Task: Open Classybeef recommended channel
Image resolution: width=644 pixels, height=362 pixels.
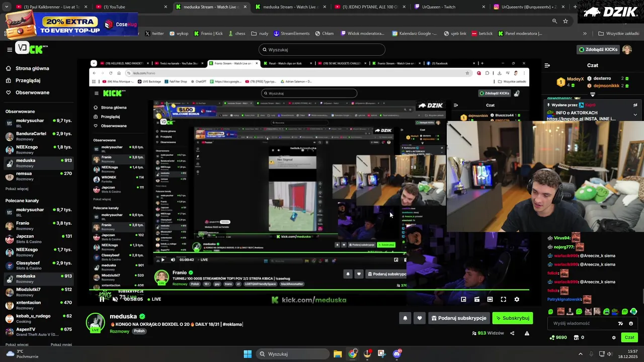Action: point(38,265)
